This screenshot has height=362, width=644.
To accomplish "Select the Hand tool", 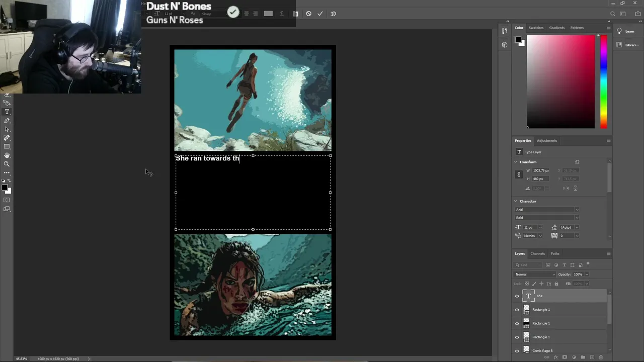I will click(x=7, y=155).
